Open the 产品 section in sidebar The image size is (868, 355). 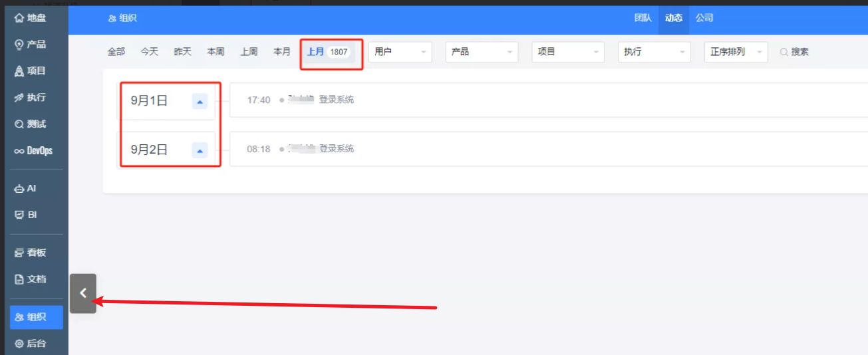[31, 45]
